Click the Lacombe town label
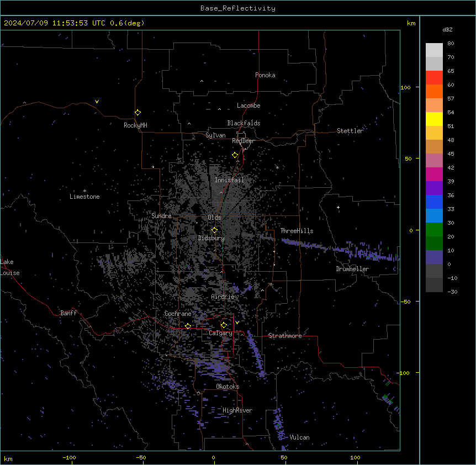Image resolution: width=476 pixels, height=465 pixels. point(248,105)
